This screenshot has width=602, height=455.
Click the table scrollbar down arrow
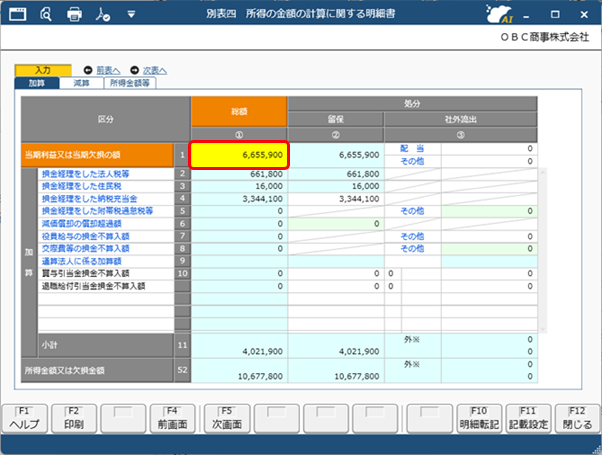pyautogui.click(x=542, y=329)
